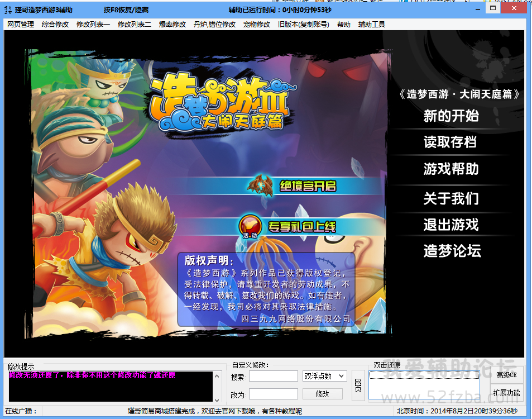
Task: Open 游戏帮助 in game menu
Action: 451,169
